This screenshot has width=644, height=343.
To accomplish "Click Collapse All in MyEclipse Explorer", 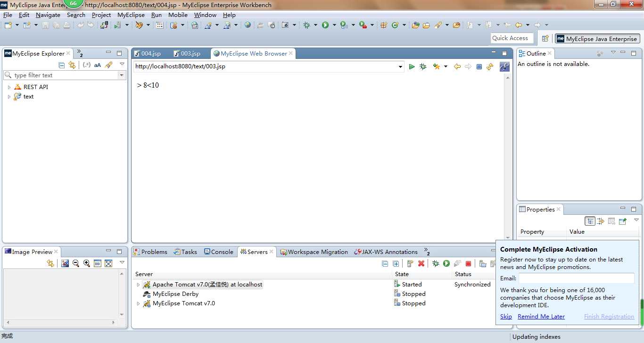I will click(61, 65).
